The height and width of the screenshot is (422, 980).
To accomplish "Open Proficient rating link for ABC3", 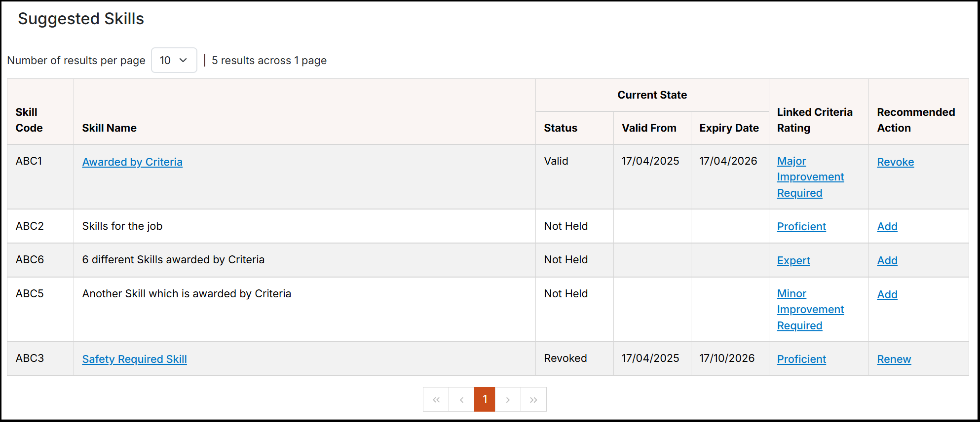I will [801, 359].
